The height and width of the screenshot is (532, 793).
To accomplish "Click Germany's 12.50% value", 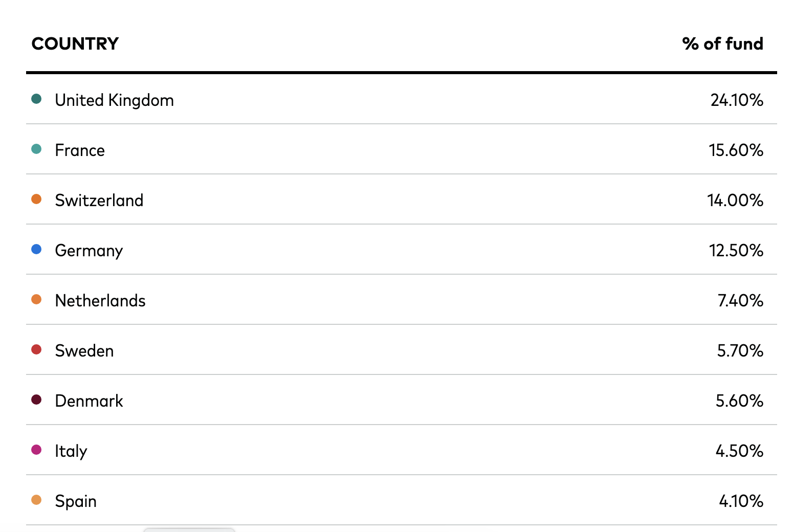I will (x=736, y=251).
